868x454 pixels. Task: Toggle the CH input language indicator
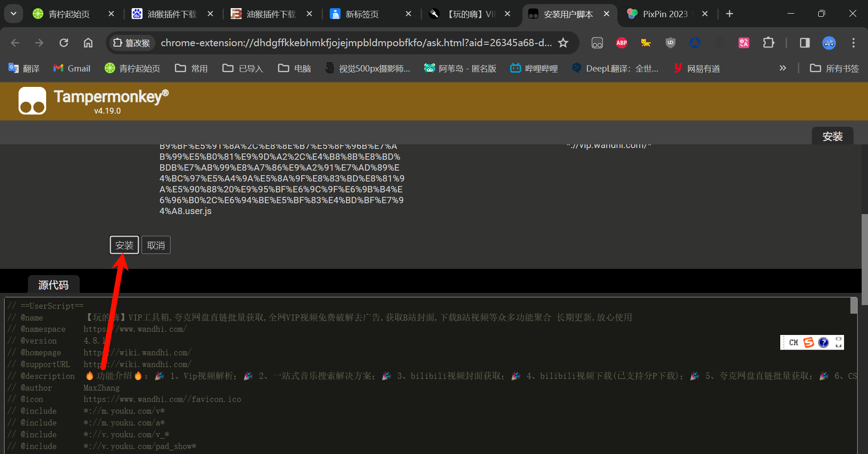(x=793, y=343)
